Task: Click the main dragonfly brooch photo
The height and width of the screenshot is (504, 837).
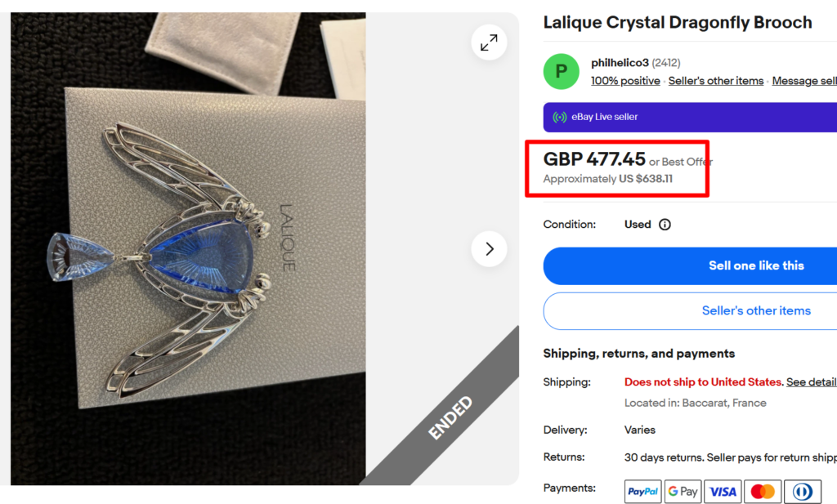Action: click(188, 245)
